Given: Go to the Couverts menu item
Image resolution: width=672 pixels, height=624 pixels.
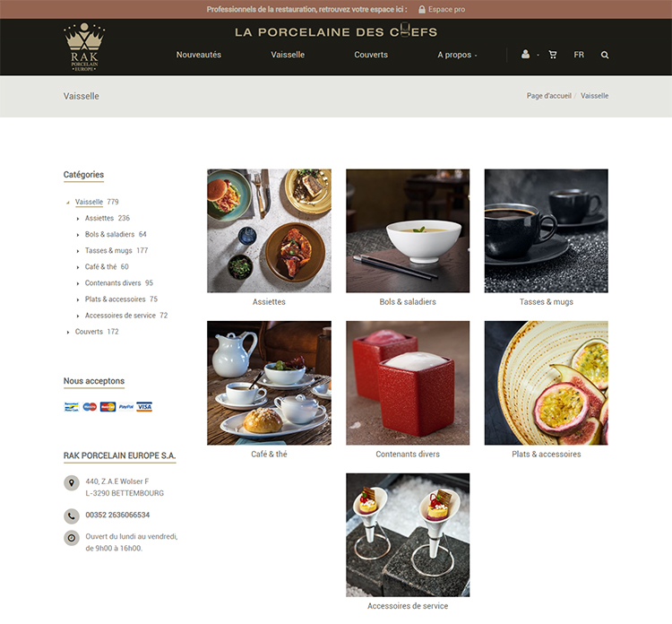Looking at the screenshot, I should (371, 55).
